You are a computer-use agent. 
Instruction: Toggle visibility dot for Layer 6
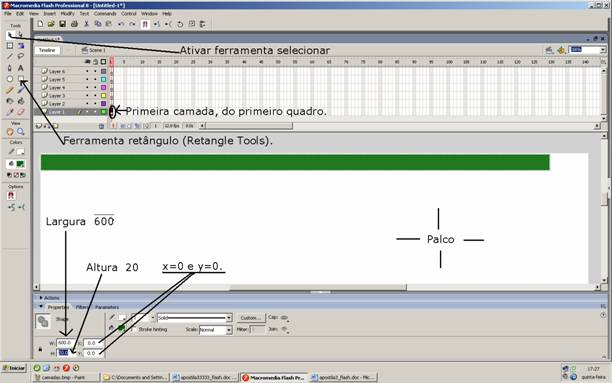[87, 71]
